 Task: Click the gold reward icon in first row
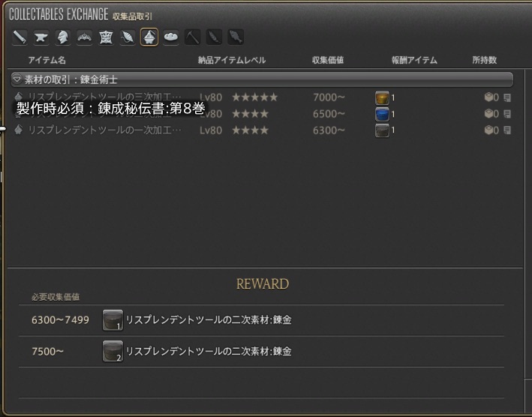click(382, 97)
